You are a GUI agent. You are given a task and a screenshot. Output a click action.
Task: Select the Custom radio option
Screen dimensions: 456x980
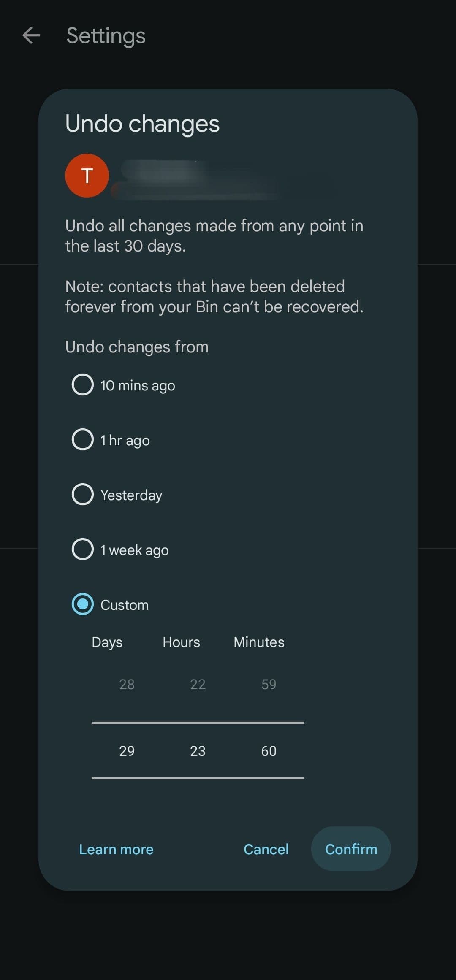click(x=83, y=604)
